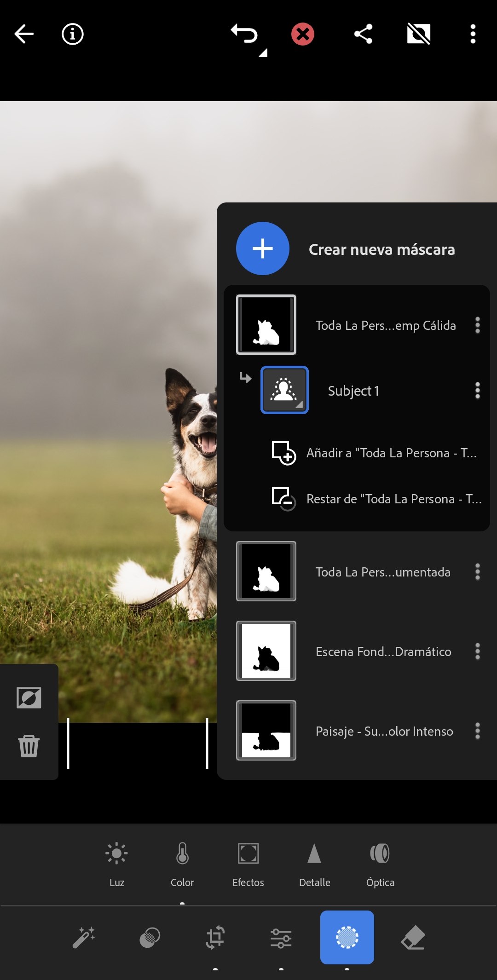Select the edit sliders tool
The image size is (497, 980).
(x=281, y=938)
